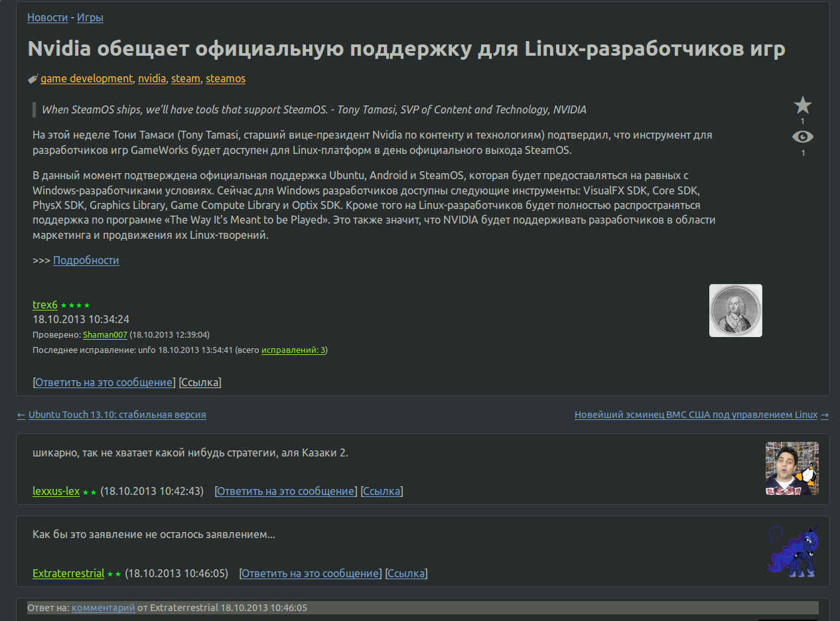
Task: Follow the Подробности link
Action: pos(86,260)
